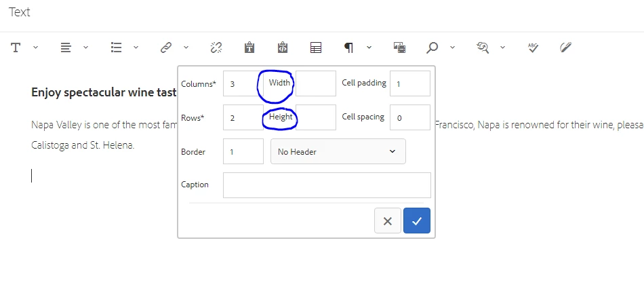Click the heading 'Enjoy spectacular wine tast'

click(104, 92)
